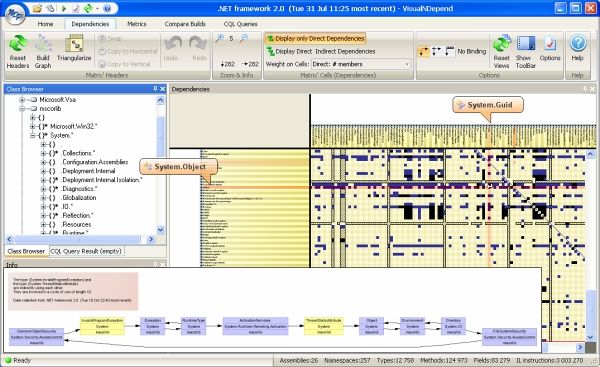Image resolution: width=600 pixels, height=367 pixels.
Task: Select the .Reflection.* namespace in tree
Action: pos(77,215)
